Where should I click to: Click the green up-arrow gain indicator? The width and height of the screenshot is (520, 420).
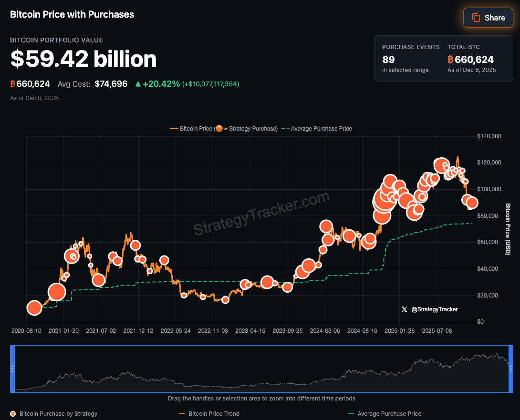(x=139, y=83)
